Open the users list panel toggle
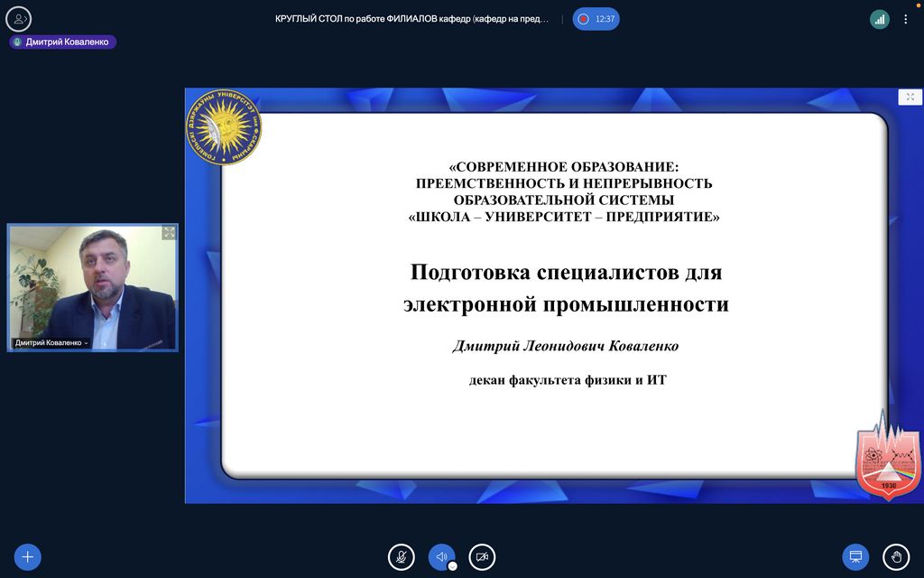The image size is (924, 578). point(18,19)
